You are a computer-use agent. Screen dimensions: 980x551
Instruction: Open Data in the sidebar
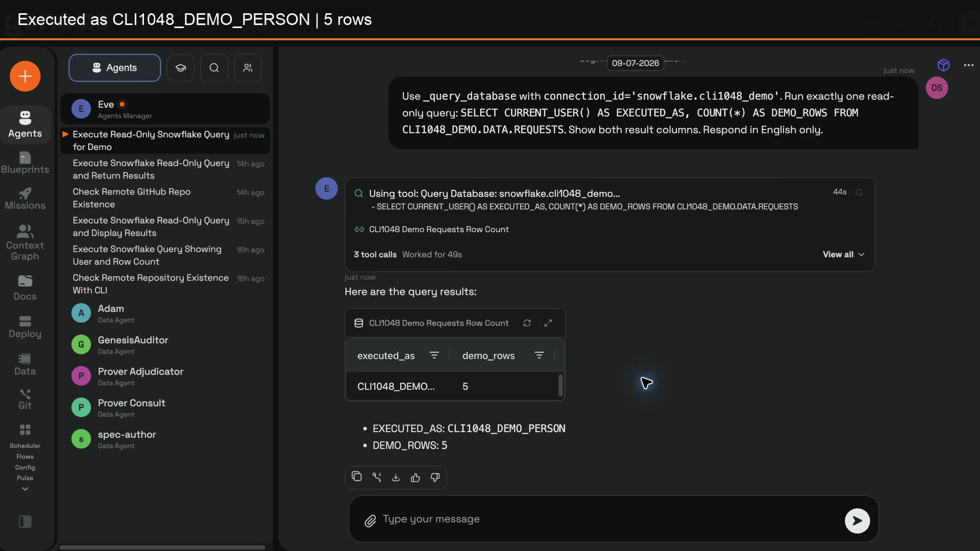pyautogui.click(x=25, y=364)
